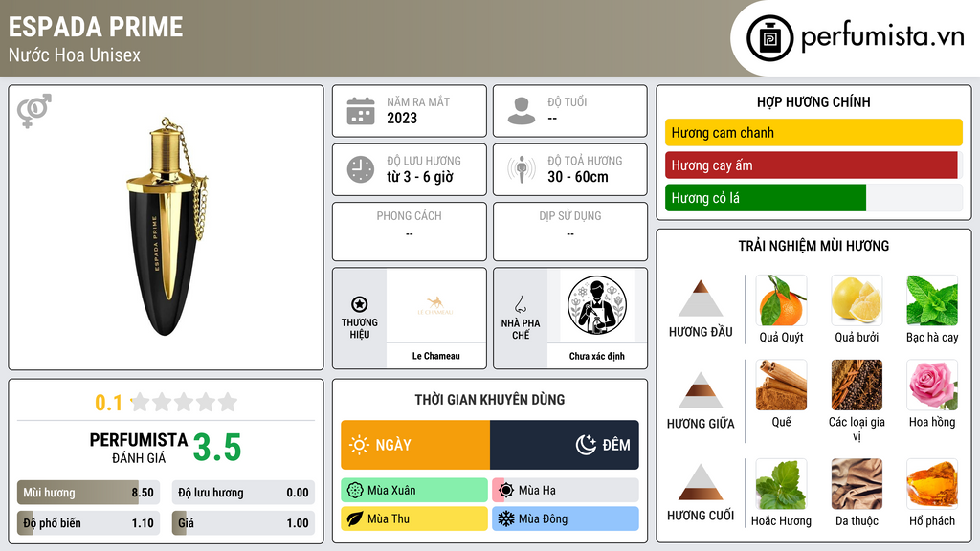Click the Hương đầu pyramid icon

(701, 298)
